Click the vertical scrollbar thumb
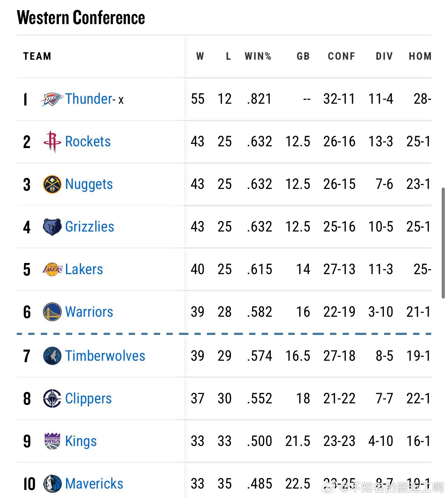This screenshot has width=448, height=498. click(x=443, y=243)
